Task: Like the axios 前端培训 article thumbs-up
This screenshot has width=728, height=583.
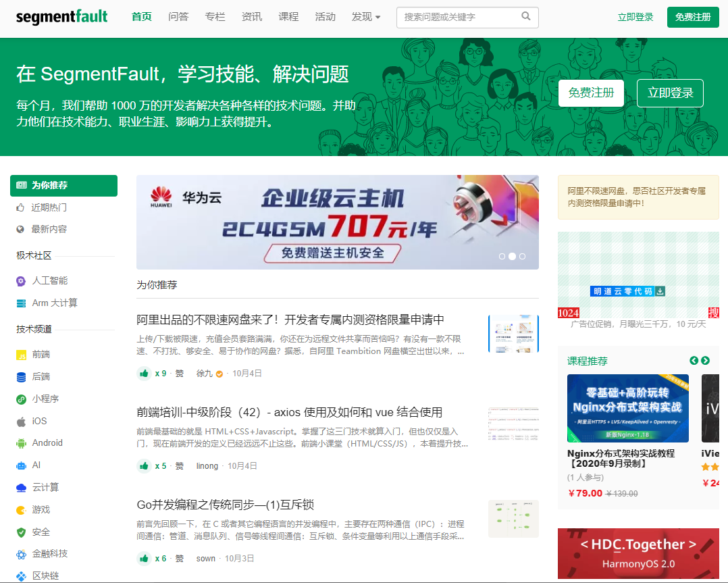Action: coord(144,465)
